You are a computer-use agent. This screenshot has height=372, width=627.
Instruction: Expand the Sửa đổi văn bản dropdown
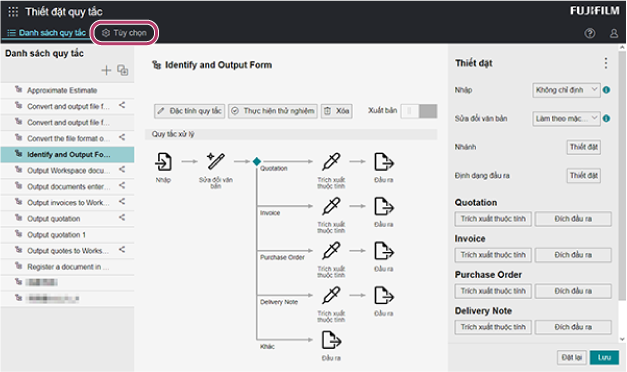pos(566,118)
